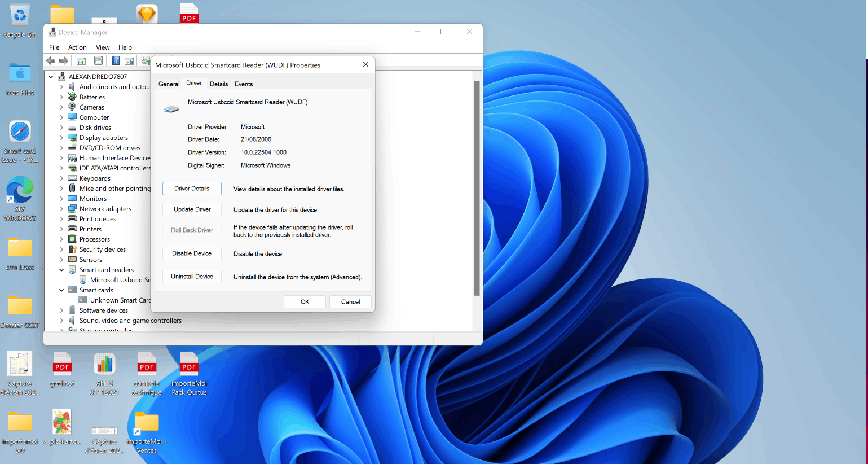Click the Network adapters category icon
The height and width of the screenshot is (464, 868).
point(72,208)
